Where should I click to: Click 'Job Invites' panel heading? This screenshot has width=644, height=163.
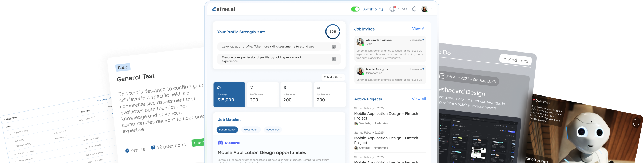pos(364,29)
